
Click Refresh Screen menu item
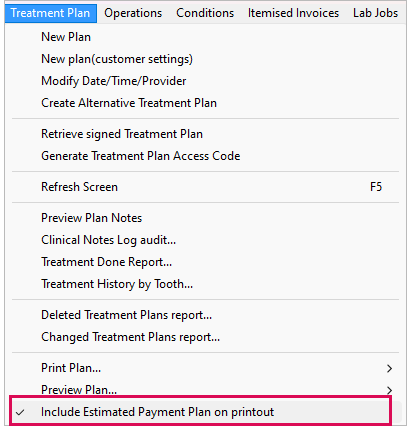pos(205,187)
